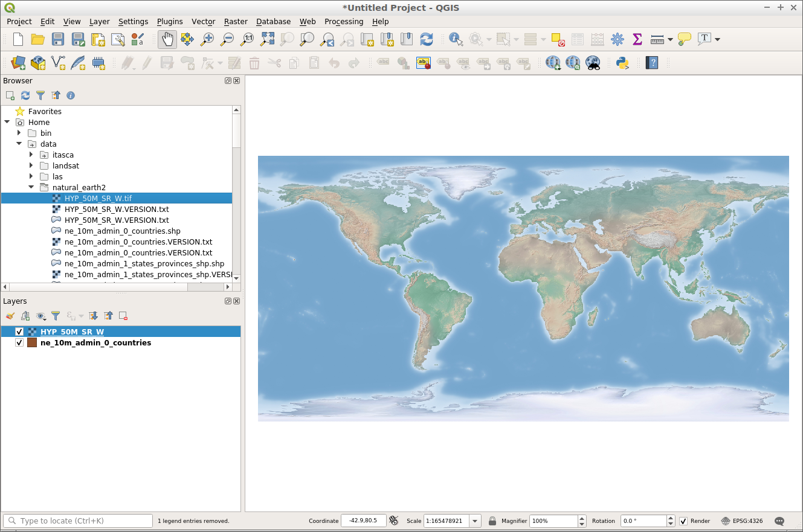This screenshot has width=803, height=532.
Task: Open the Scale dropdown arrow
Action: [476, 521]
